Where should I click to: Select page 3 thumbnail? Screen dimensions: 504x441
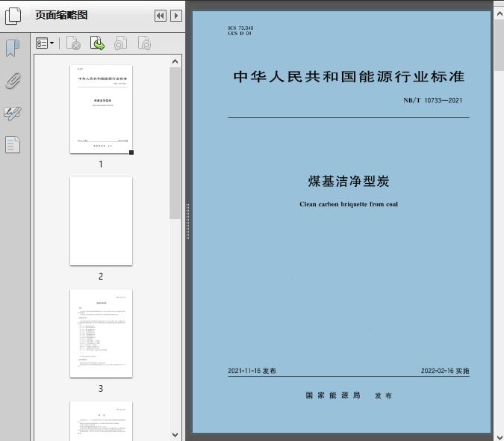(x=101, y=333)
